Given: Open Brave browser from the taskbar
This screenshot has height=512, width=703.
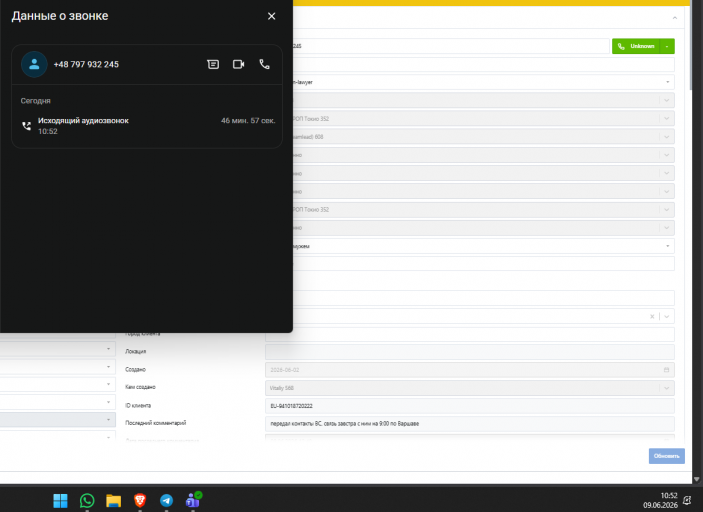Looking at the screenshot, I should tap(140, 500).
